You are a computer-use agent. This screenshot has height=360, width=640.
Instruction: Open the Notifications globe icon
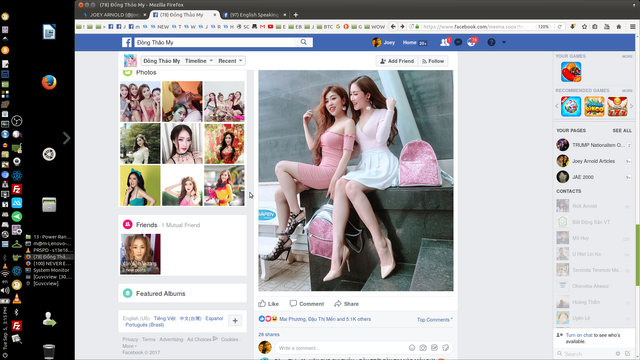point(471,42)
